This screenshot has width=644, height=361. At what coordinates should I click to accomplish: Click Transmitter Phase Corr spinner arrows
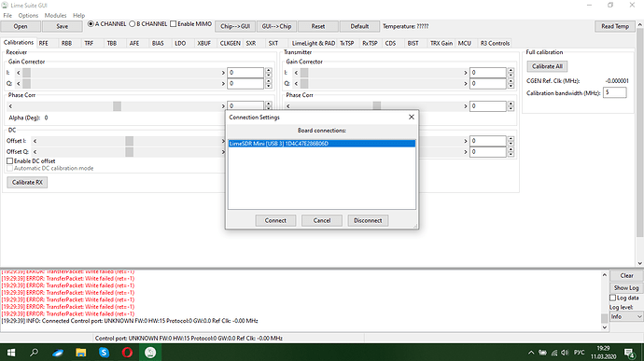511,106
